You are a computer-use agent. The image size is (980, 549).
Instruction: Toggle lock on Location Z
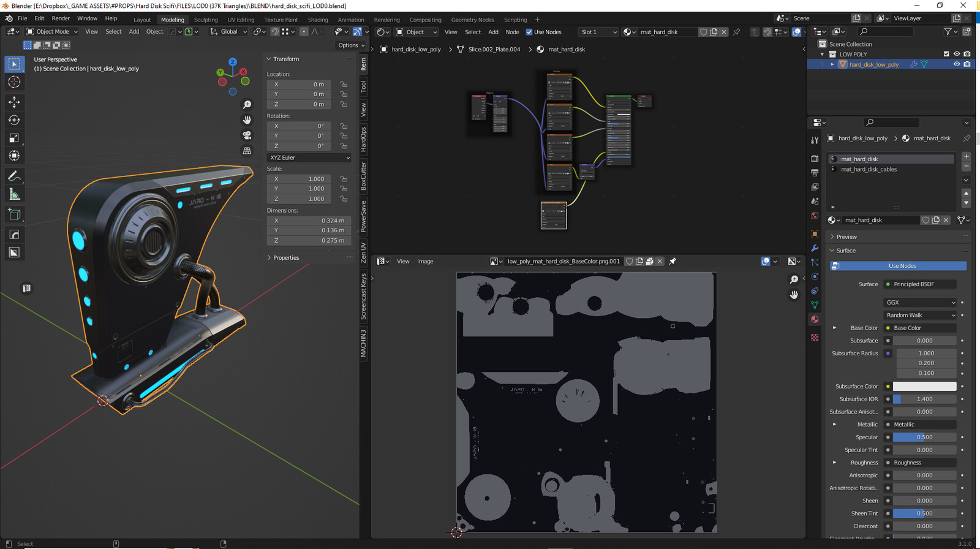coord(344,104)
